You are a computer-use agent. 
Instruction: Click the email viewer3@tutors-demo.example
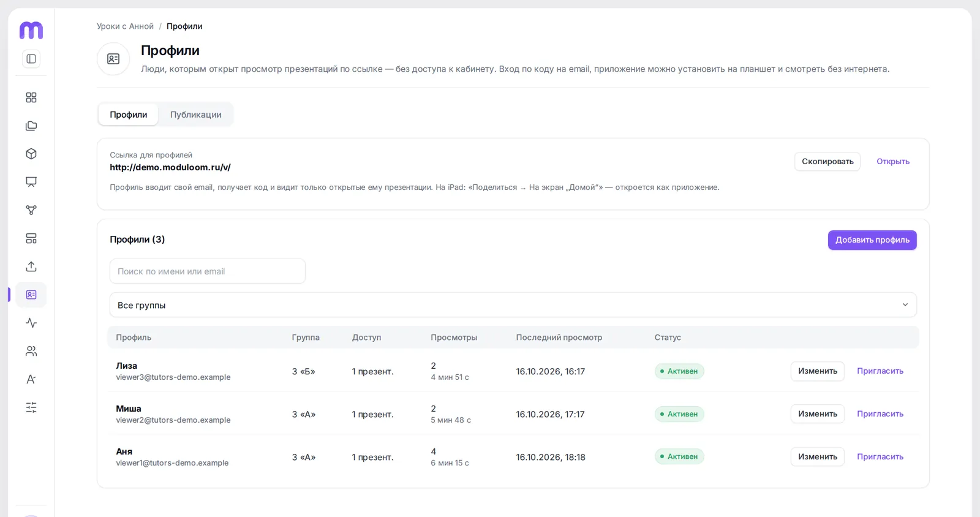coord(173,377)
